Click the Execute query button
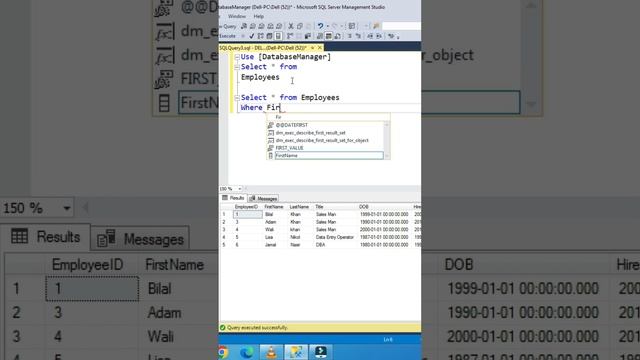The width and height of the screenshot is (640, 360). tap(227, 36)
